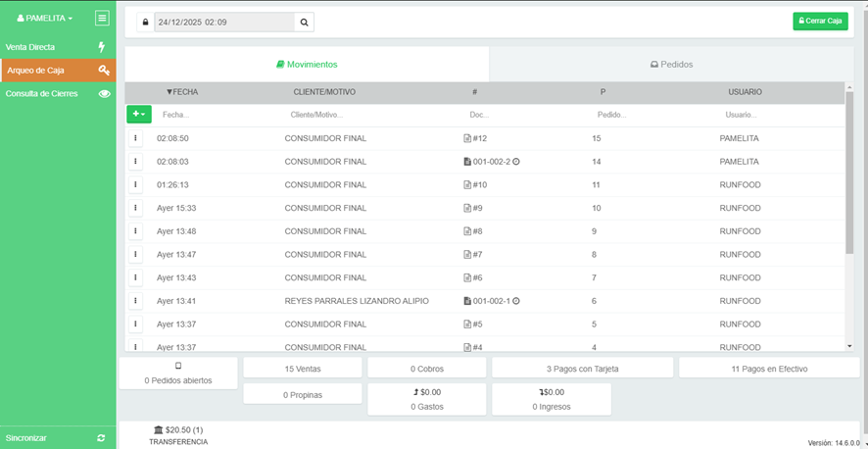Click document icon next to #9
Image resolution: width=868 pixels, height=449 pixels.
coord(467,208)
